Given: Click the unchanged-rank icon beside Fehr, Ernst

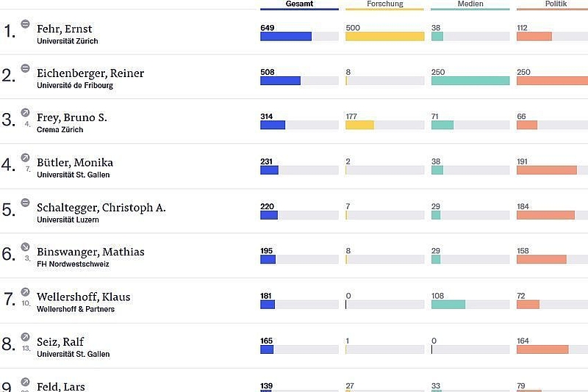Looking at the screenshot, I should pos(26,24).
